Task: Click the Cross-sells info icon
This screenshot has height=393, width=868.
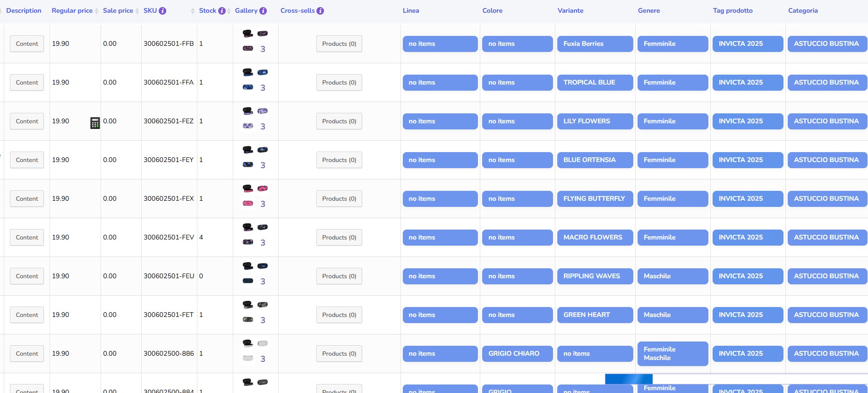Action: click(x=320, y=11)
